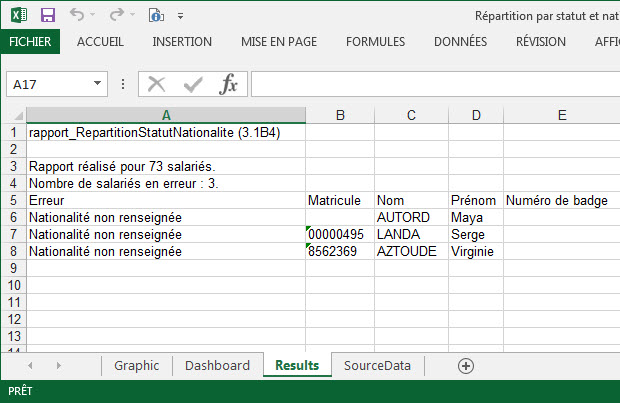Click the Undo arrow icon
Viewport: 620px width, 403px height.
(77, 15)
